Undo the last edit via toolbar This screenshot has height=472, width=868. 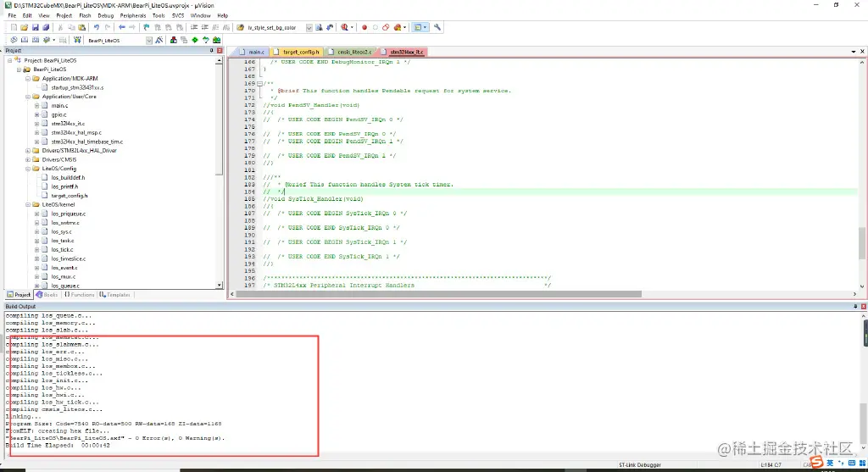click(x=97, y=27)
